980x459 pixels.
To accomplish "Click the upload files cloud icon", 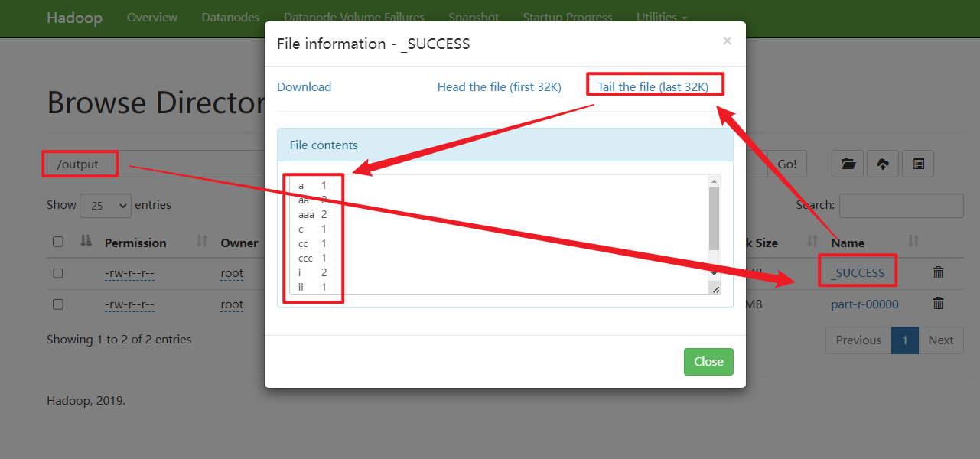I will (x=883, y=164).
